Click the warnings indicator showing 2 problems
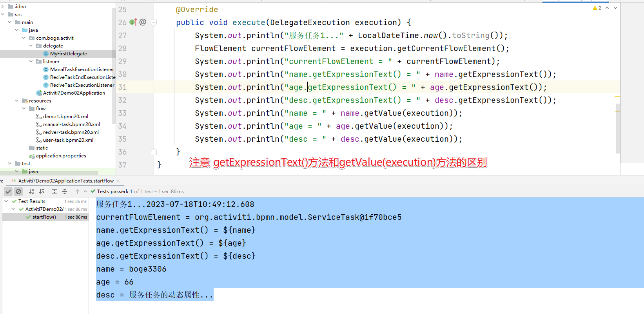 [x=597, y=8]
